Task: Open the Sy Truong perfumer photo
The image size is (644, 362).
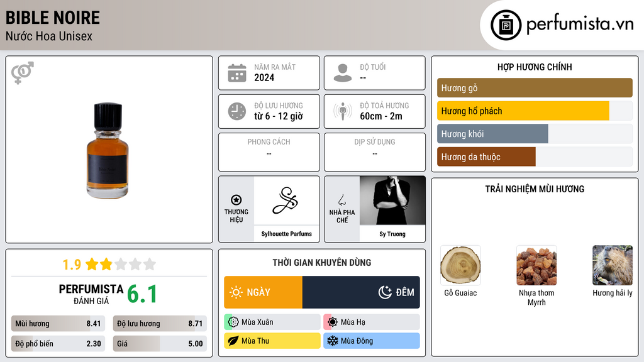Action: pos(392,200)
